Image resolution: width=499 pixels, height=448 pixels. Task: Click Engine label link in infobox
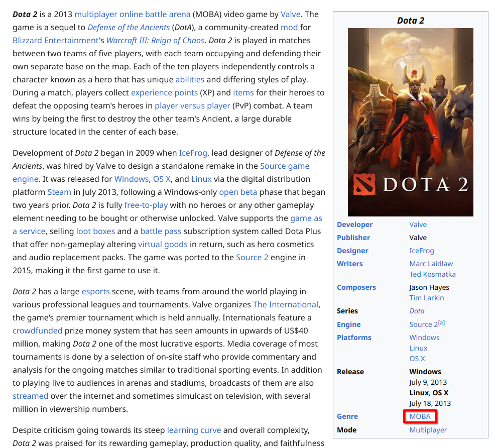point(349,324)
